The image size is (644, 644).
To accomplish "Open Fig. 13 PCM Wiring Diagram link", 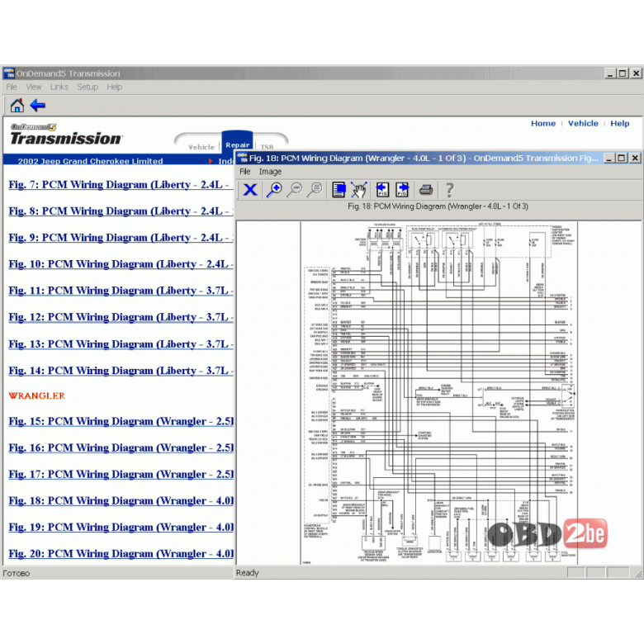I will click(121, 344).
